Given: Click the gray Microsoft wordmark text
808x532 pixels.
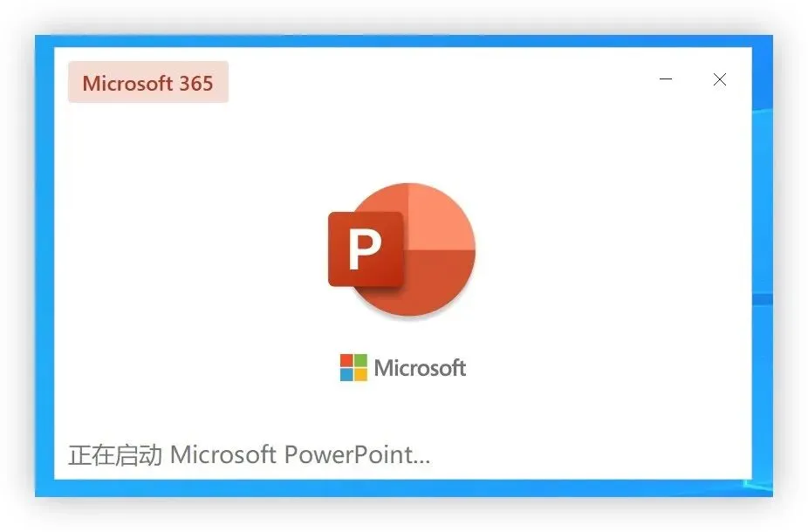Looking at the screenshot, I should point(420,368).
